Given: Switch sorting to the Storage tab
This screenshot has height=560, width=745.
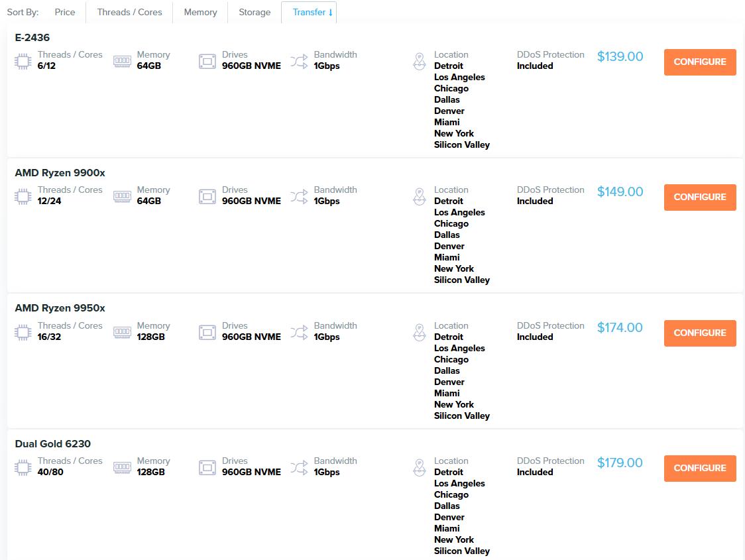Looking at the screenshot, I should (x=255, y=12).
